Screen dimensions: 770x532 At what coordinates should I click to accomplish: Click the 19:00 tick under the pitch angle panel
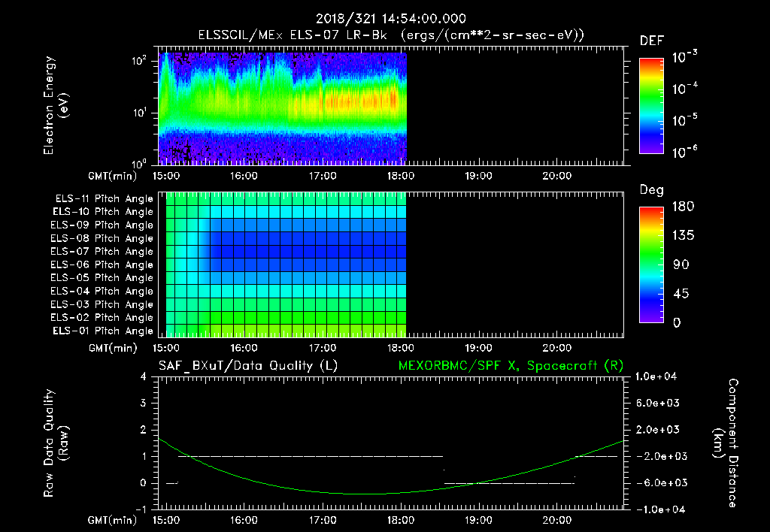(x=477, y=348)
